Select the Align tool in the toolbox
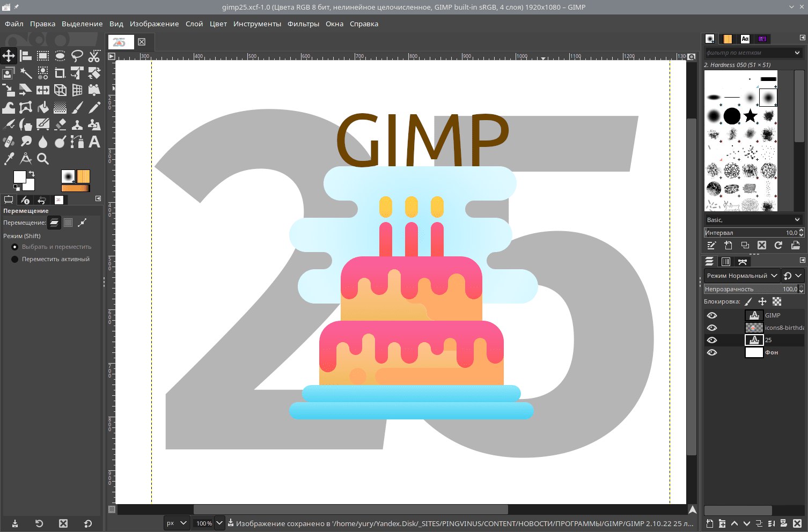 click(x=25, y=55)
